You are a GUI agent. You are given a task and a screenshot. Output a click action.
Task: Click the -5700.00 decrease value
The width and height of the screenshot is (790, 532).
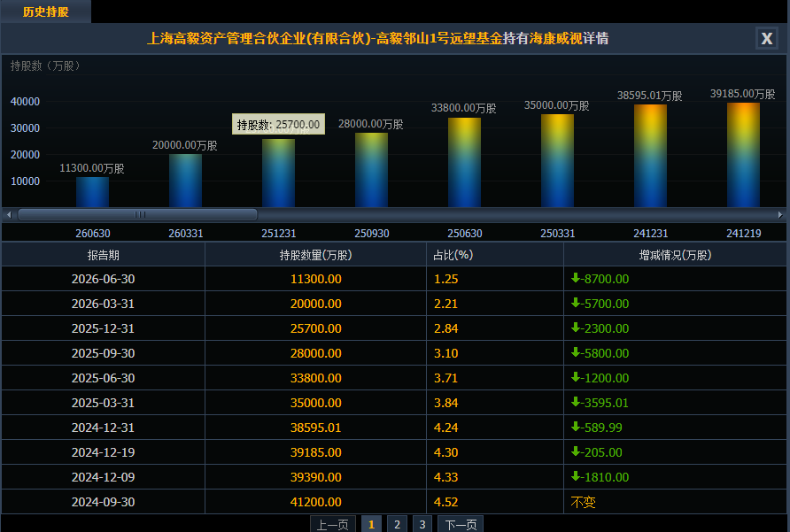point(600,304)
